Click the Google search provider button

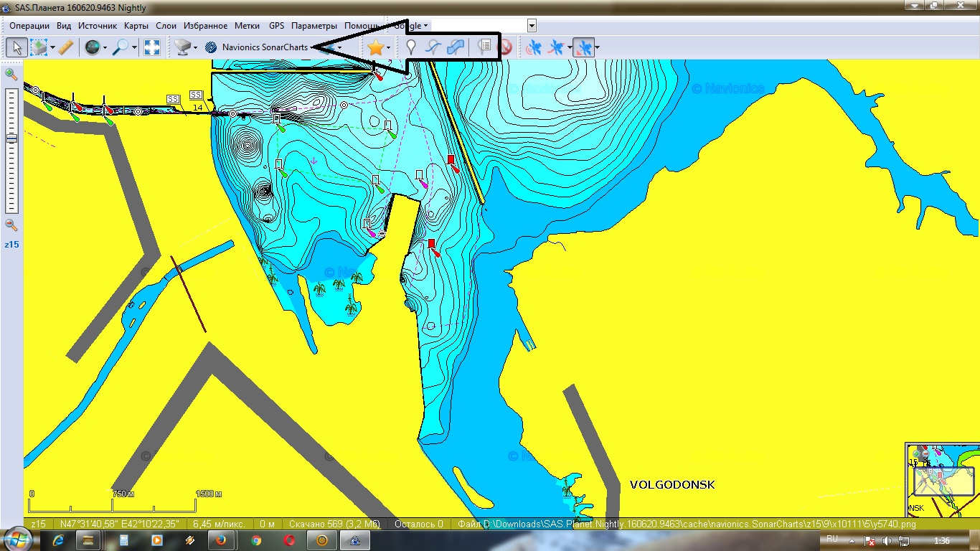coord(412,26)
